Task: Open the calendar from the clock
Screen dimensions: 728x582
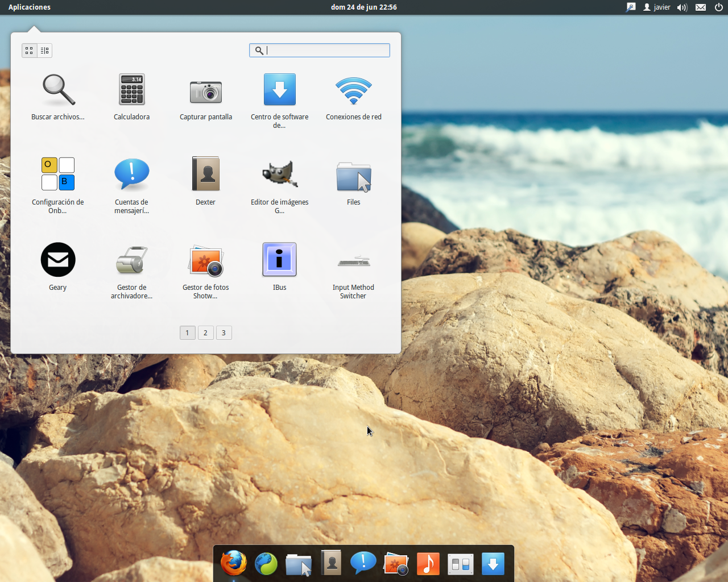Action: tap(364, 7)
